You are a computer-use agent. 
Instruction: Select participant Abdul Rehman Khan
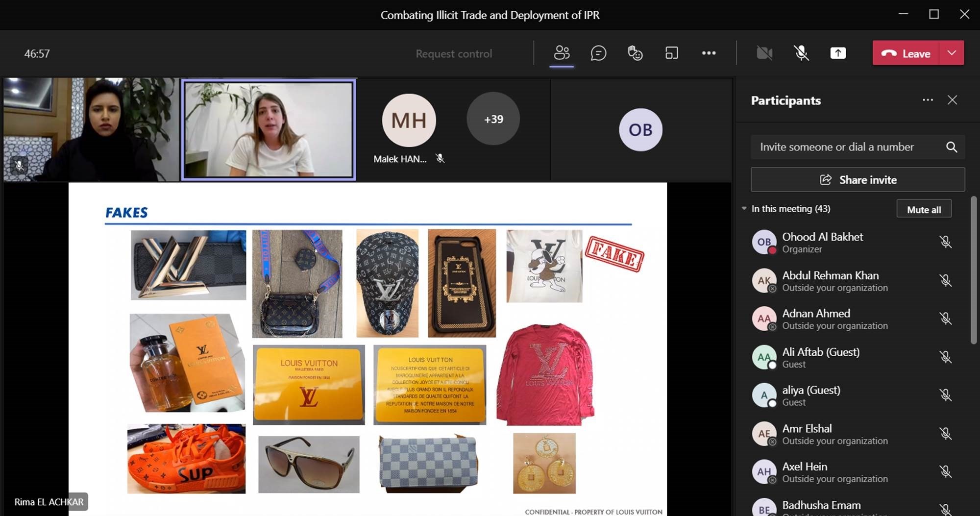pyautogui.click(x=853, y=281)
